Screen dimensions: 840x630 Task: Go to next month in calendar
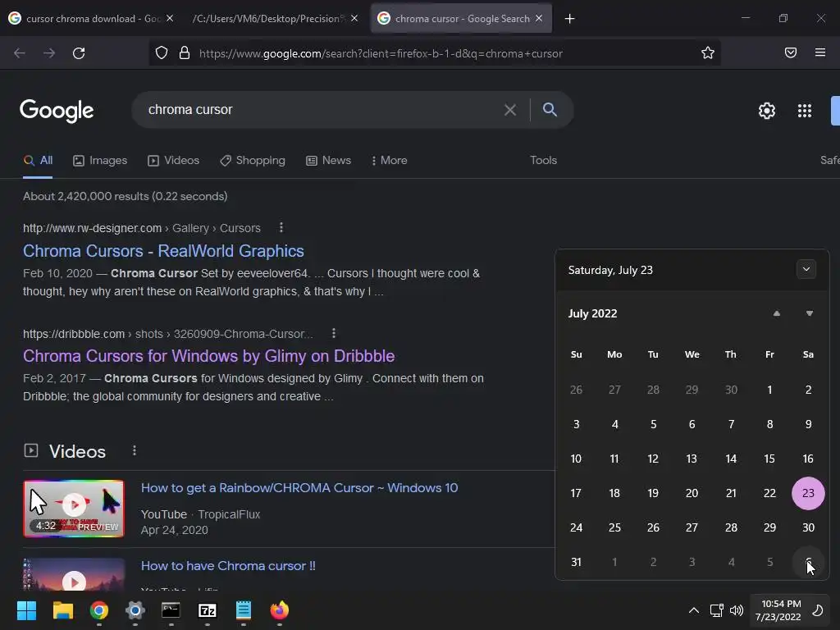[x=810, y=313]
